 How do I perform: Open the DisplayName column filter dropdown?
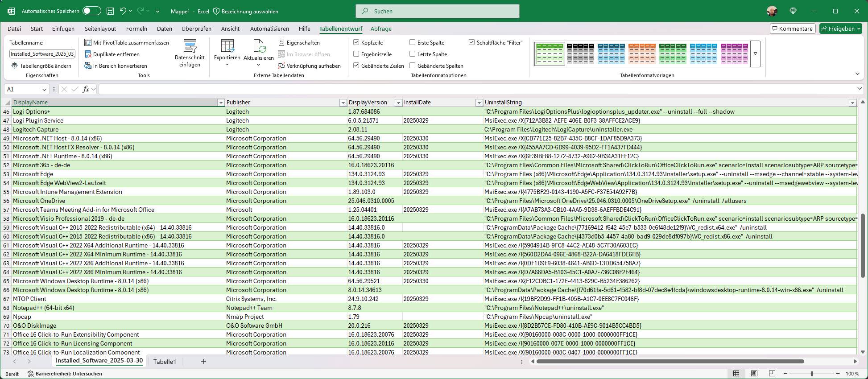coord(220,103)
